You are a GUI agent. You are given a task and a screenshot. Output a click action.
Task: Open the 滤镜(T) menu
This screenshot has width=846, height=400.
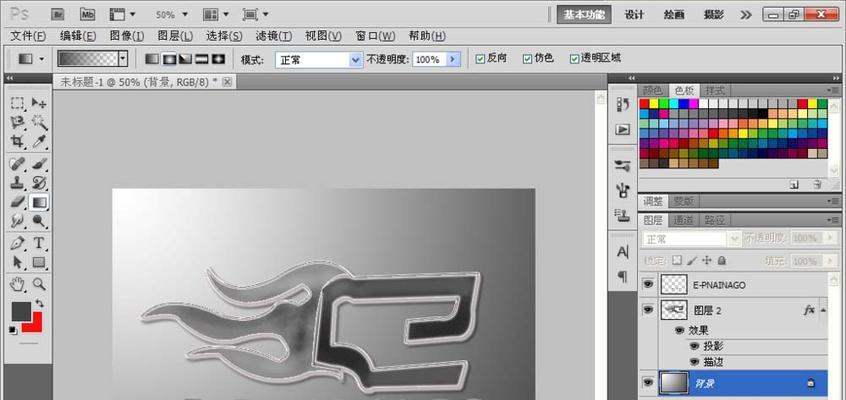(x=274, y=36)
